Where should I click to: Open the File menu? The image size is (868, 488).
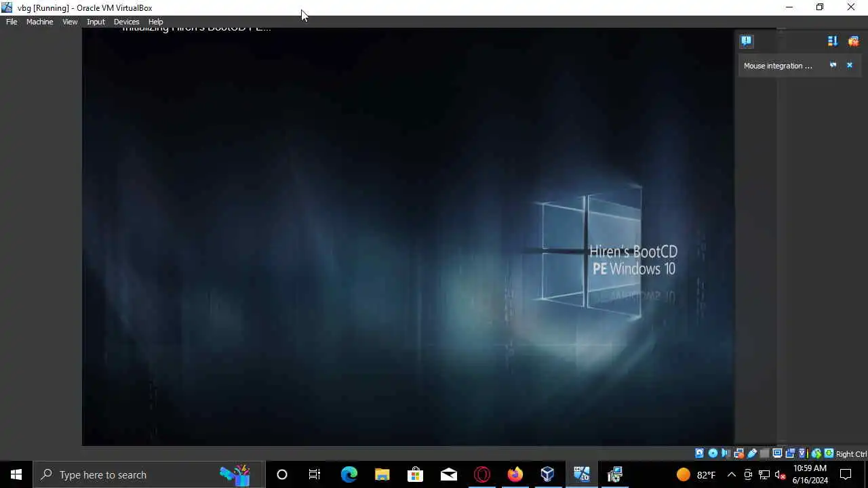coord(12,22)
